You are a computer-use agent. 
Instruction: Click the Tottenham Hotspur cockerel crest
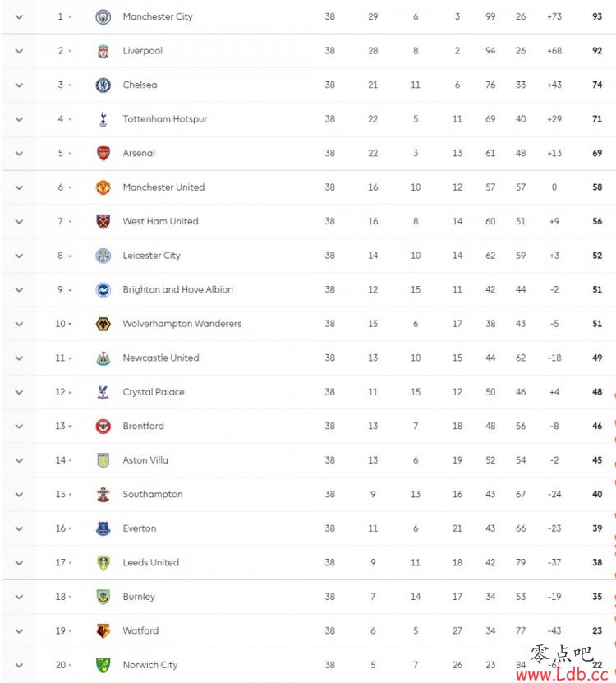coord(103,119)
